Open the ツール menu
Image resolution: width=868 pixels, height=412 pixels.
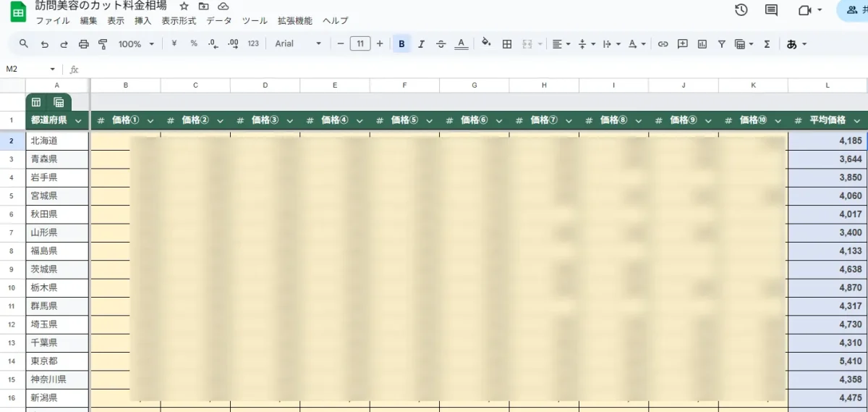tap(255, 20)
